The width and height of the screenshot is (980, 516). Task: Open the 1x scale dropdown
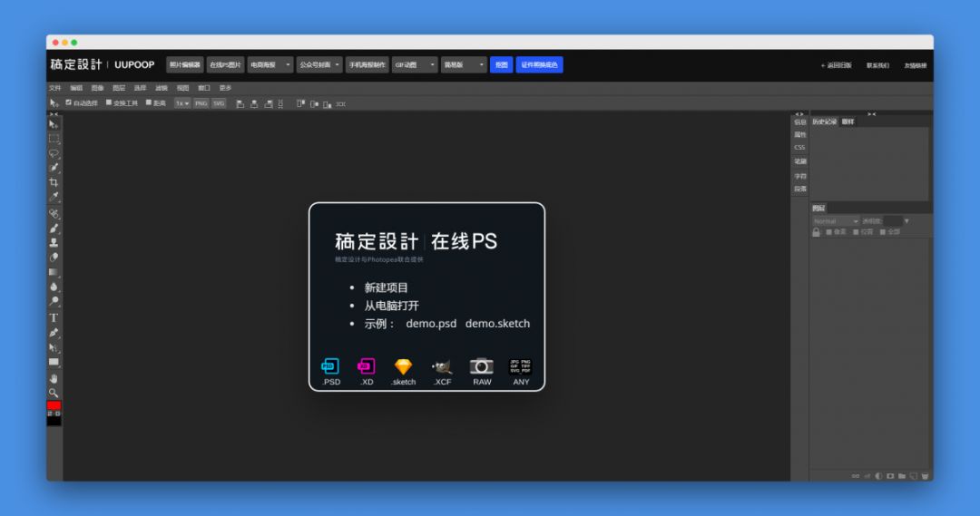pos(181,103)
